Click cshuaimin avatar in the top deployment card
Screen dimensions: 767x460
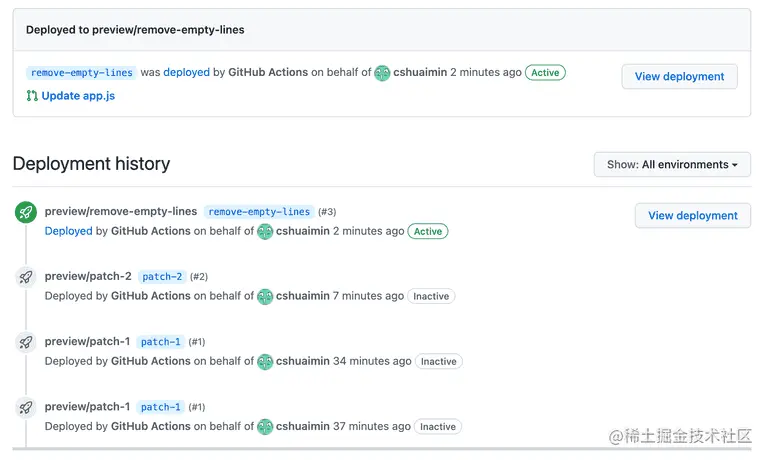pyautogui.click(x=382, y=73)
